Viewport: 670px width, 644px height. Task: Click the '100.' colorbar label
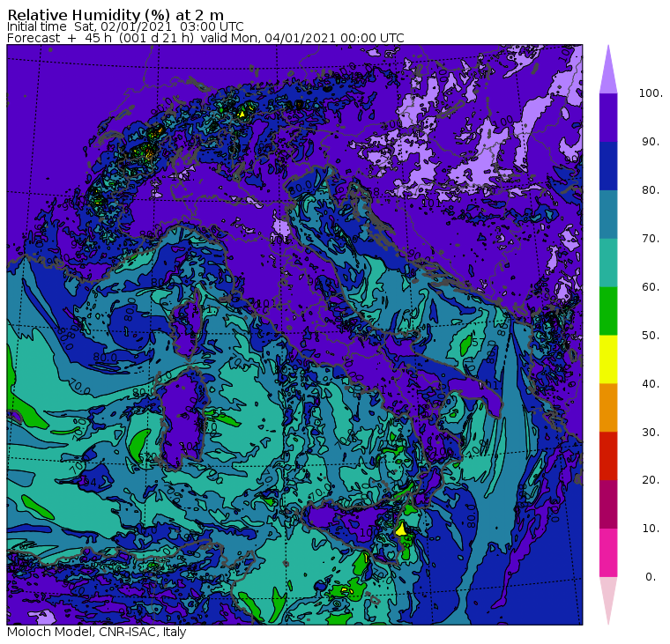pyautogui.click(x=651, y=93)
